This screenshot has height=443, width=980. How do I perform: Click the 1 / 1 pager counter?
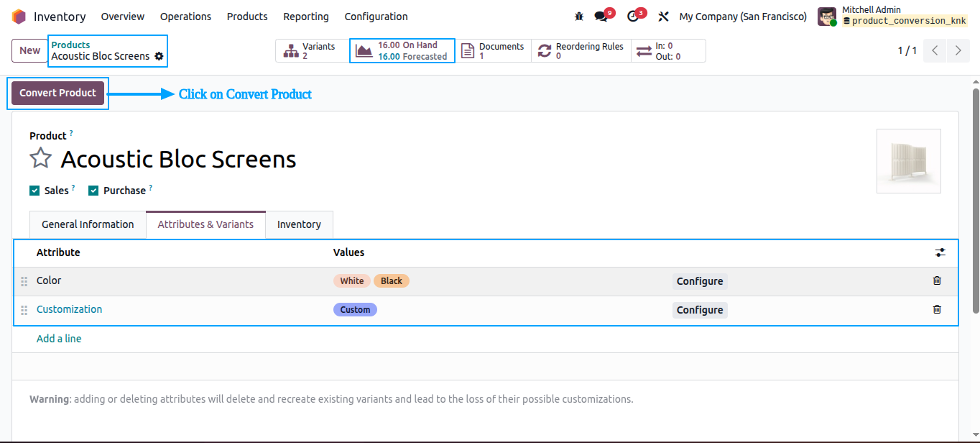[907, 50]
